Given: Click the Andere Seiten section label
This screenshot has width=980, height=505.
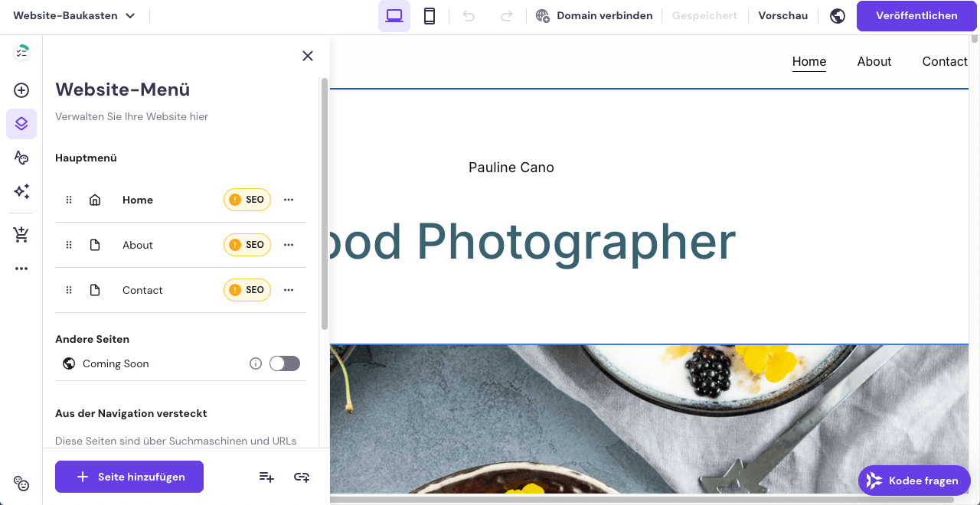Looking at the screenshot, I should pos(92,339).
